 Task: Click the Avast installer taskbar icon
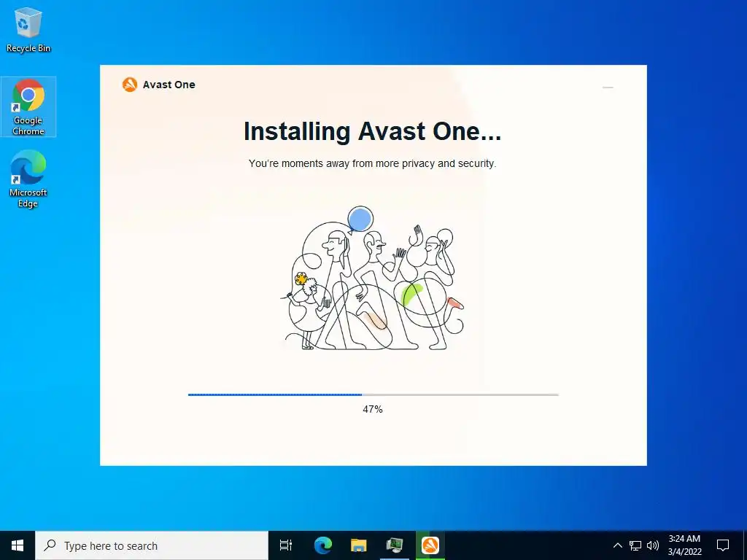pyautogui.click(x=430, y=545)
